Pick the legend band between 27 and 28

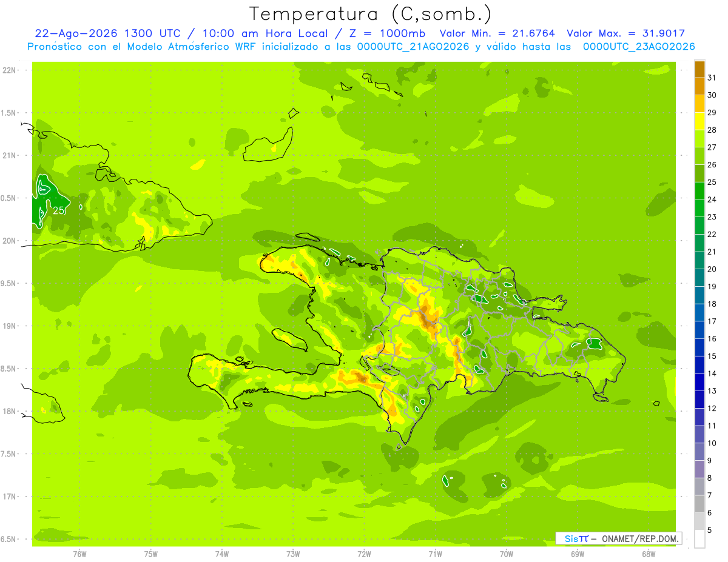point(699,138)
